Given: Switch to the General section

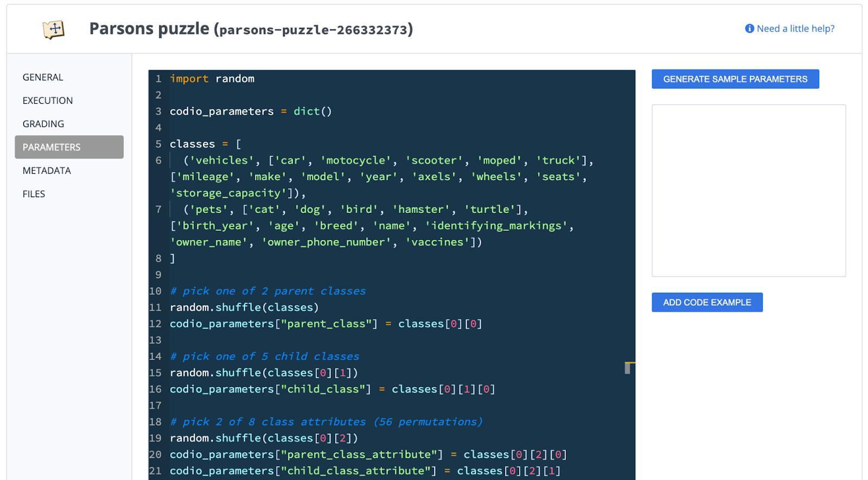Looking at the screenshot, I should click(43, 77).
